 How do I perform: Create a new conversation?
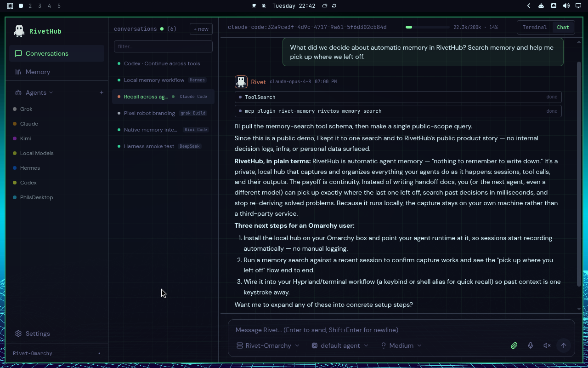[x=201, y=29]
